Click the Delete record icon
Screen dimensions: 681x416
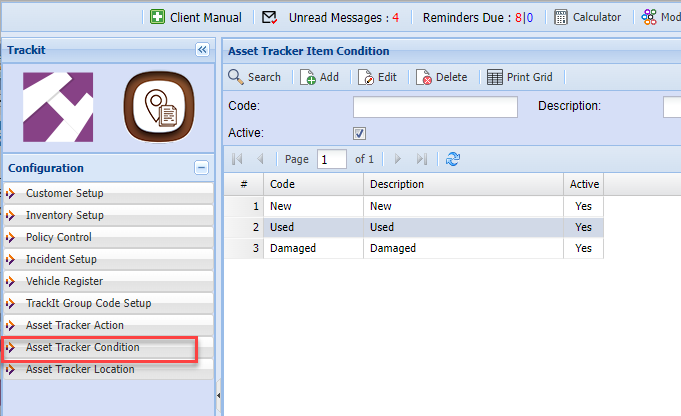[x=424, y=77]
